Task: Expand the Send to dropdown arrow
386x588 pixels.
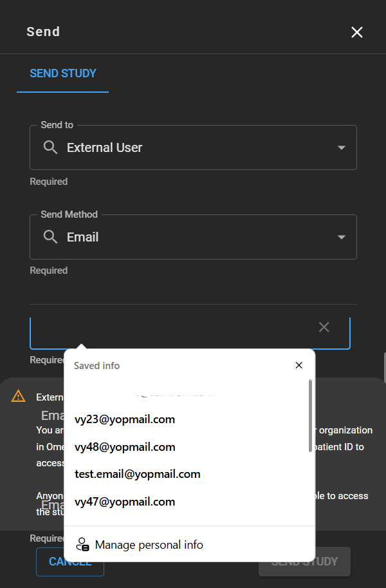Action: point(342,147)
